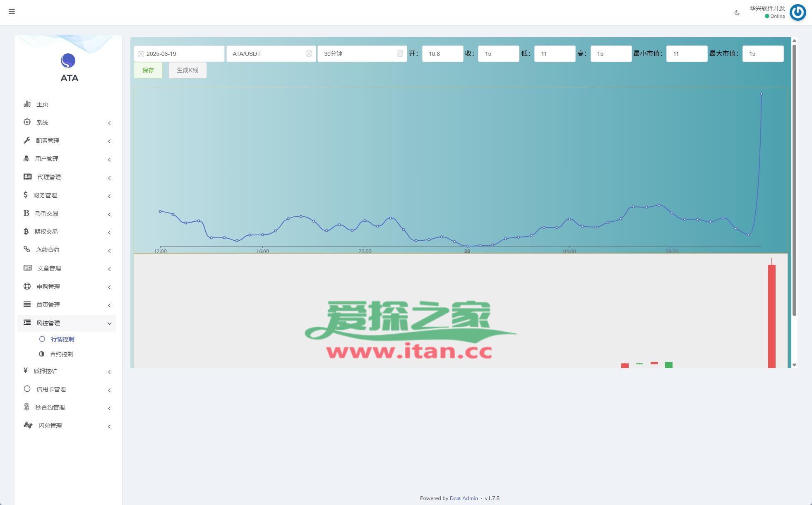The width and height of the screenshot is (812, 505).
Task: Open the ATA/USDT trading pair dropdown
Action: pyautogui.click(x=271, y=54)
